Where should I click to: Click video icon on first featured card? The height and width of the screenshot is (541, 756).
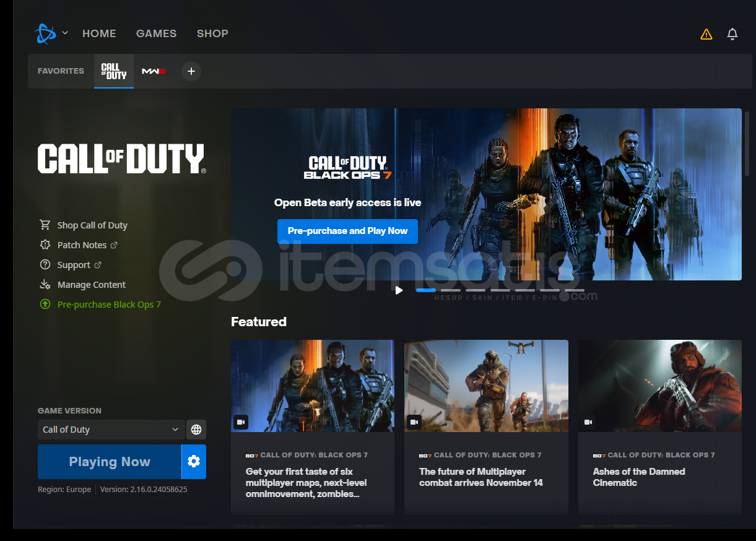[241, 422]
